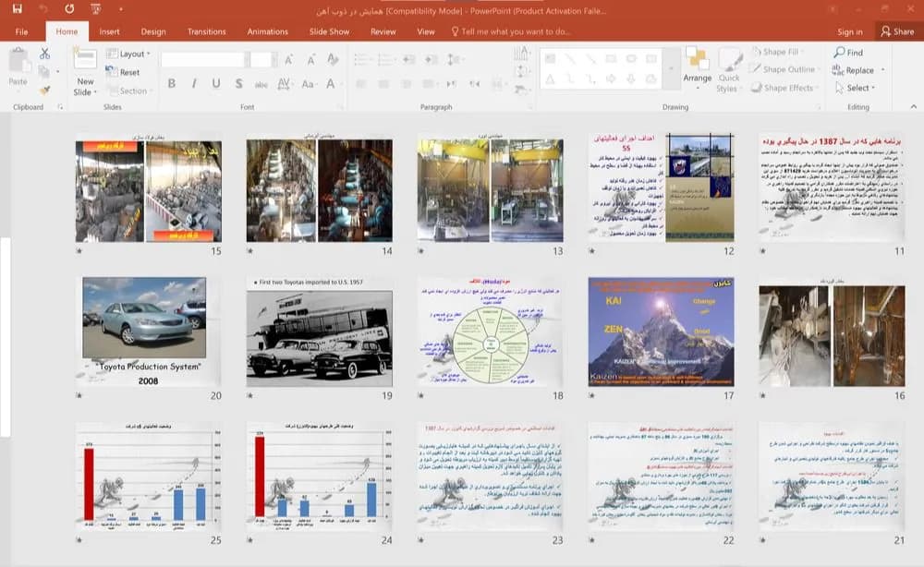The height and width of the screenshot is (567, 924).
Task: Open the Shape Fill color picker
Action: [778, 52]
